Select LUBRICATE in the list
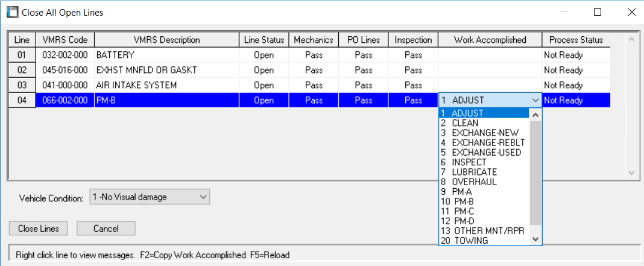Image resolution: width=644 pixels, height=266 pixels. [470, 172]
